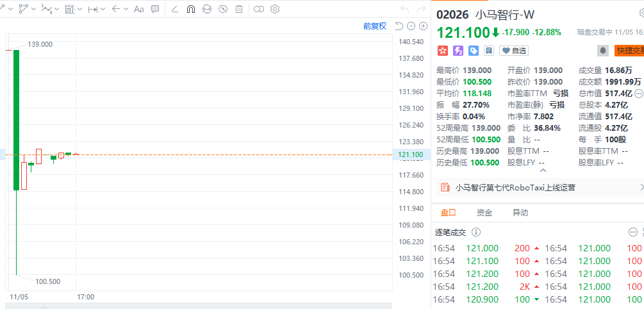Image resolution: width=644 pixels, height=309 pixels.
Task: Click the 成交量 16.86万 value
Action: click(620, 71)
